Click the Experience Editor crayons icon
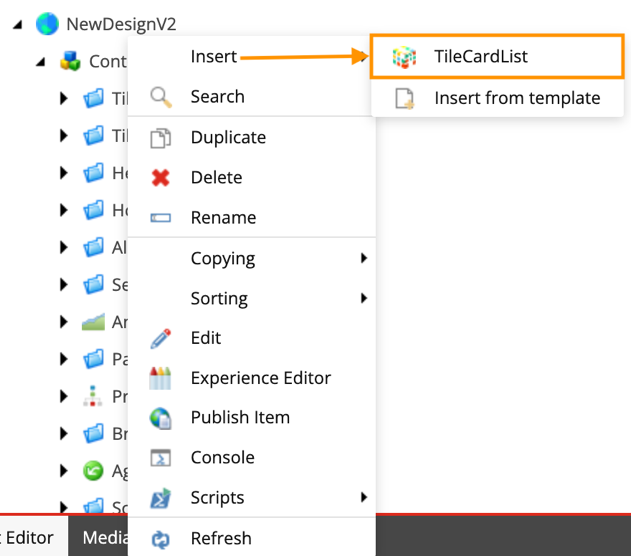 160,378
